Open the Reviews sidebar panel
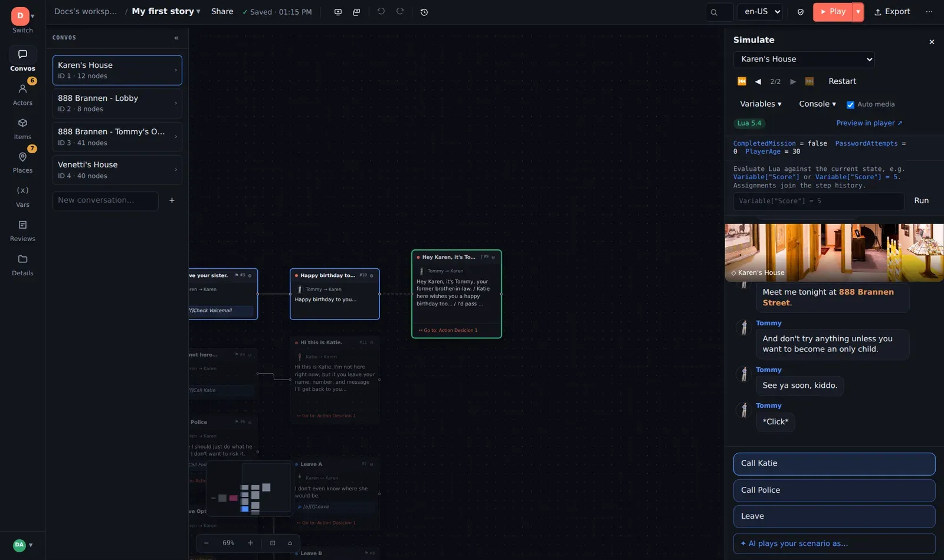The height and width of the screenshot is (560, 944). tap(22, 230)
